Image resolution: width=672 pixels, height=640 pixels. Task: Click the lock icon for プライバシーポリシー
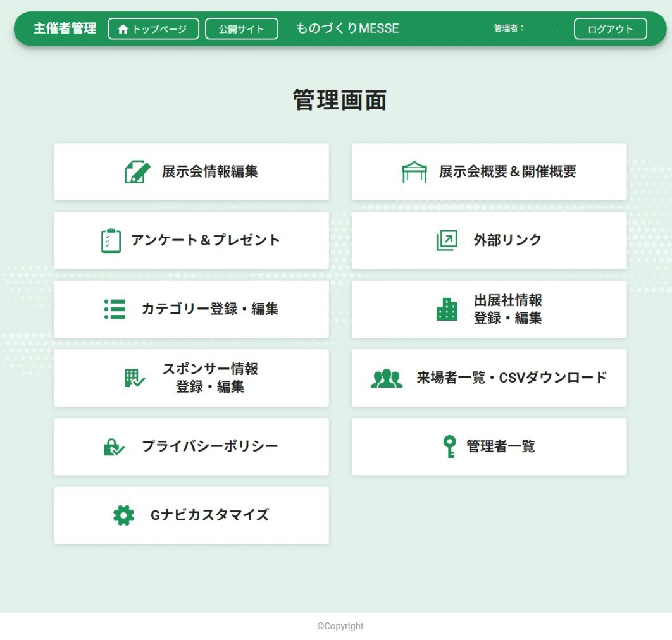(114, 447)
